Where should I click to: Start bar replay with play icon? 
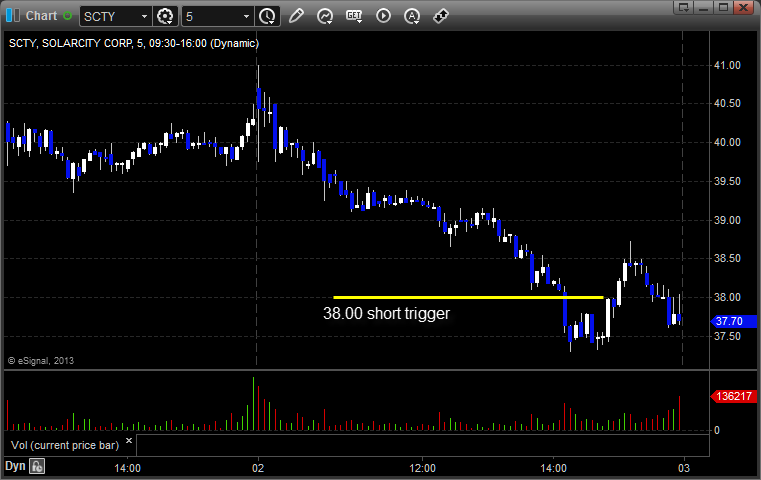click(x=383, y=16)
